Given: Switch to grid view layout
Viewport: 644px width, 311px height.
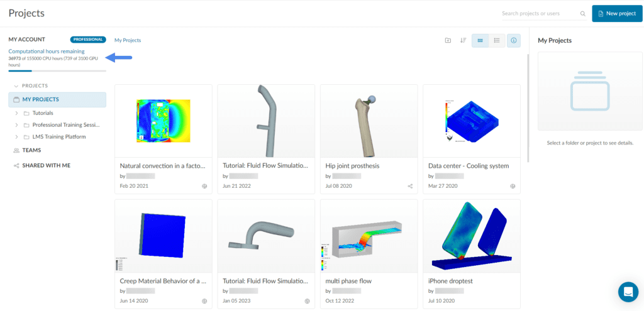Looking at the screenshot, I should coord(480,40).
